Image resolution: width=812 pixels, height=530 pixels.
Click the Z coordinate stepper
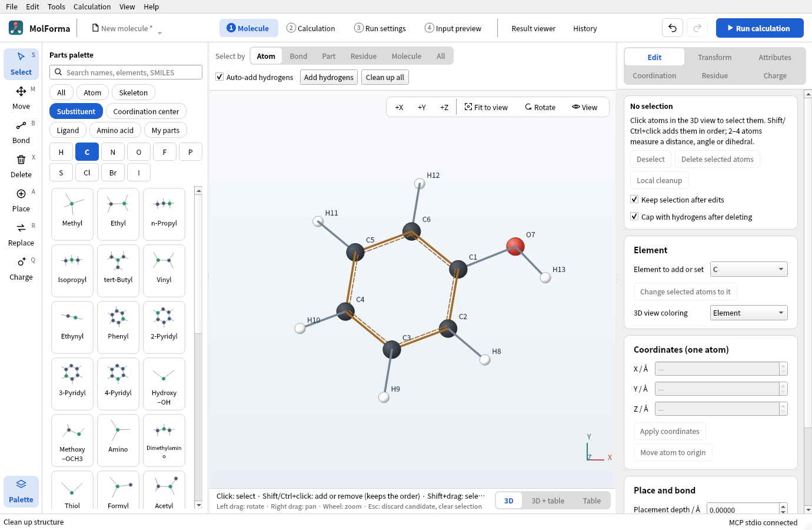(x=783, y=409)
